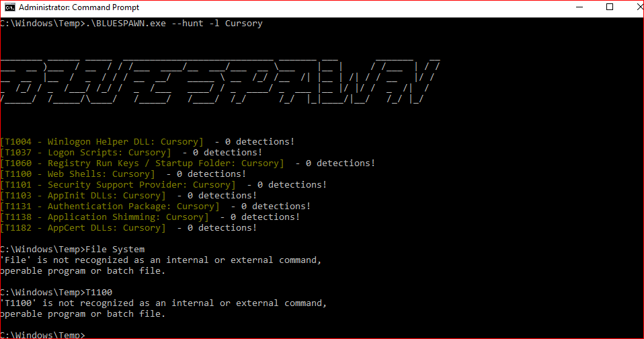Click the BLUESPAWN.exe --hunt command line
Image resolution: width=644 pixels, height=339 pixels.
click(x=132, y=24)
